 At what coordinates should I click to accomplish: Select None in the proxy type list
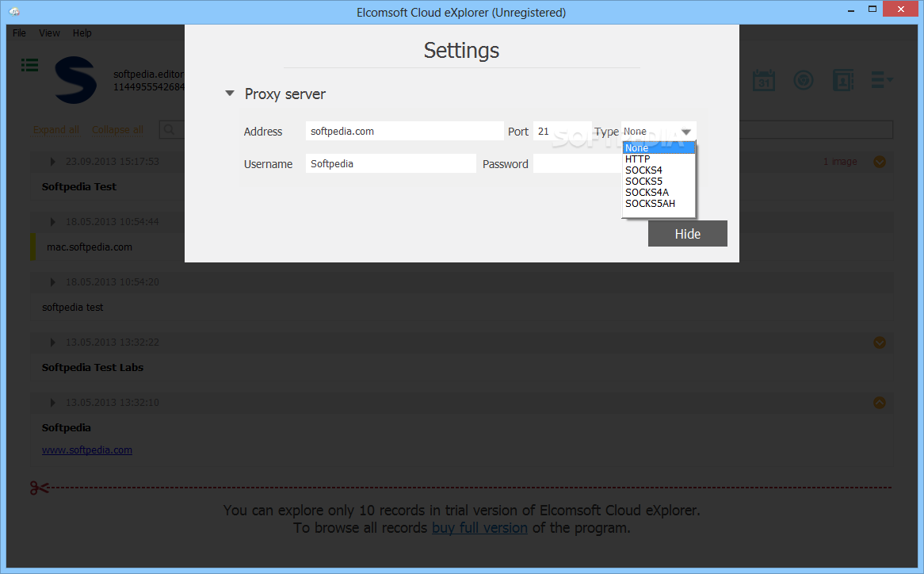[x=659, y=148]
